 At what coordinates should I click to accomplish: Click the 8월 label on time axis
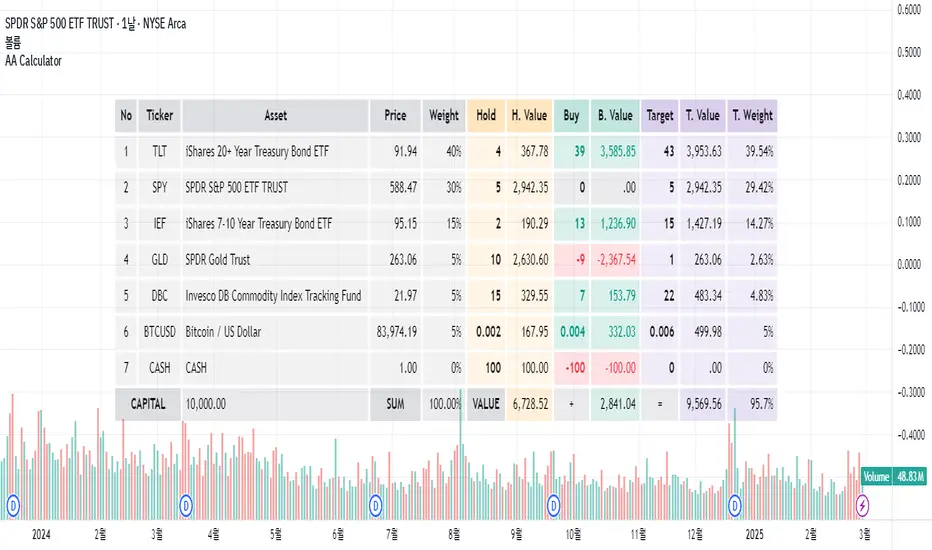pyautogui.click(x=456, y=532)
